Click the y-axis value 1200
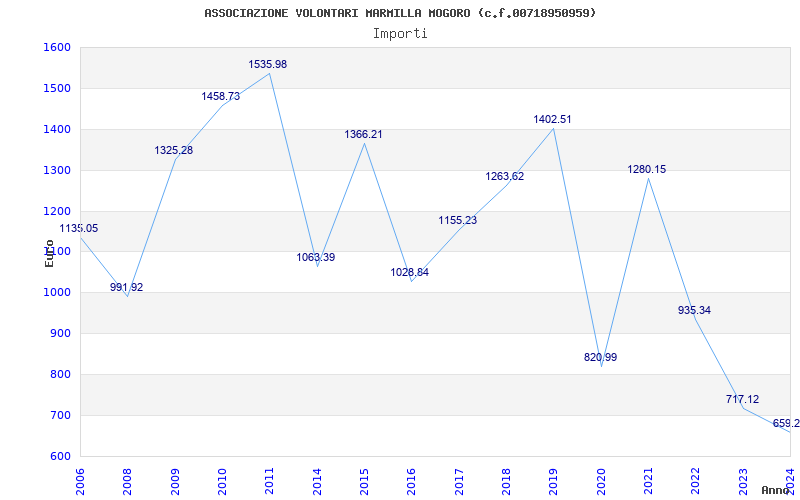Screen dimensions: 800x500 pyautogui.click(x=57, y=211)
